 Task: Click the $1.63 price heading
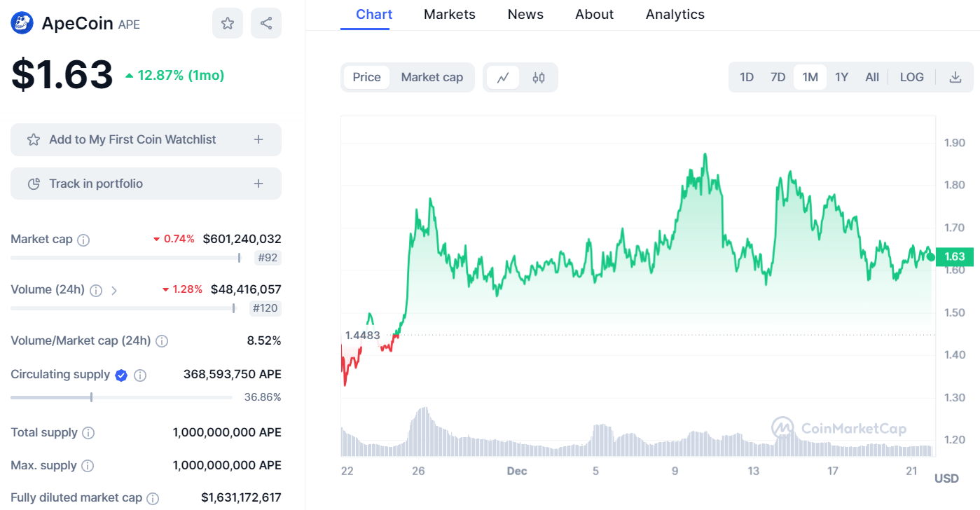(x=62, y=75)
